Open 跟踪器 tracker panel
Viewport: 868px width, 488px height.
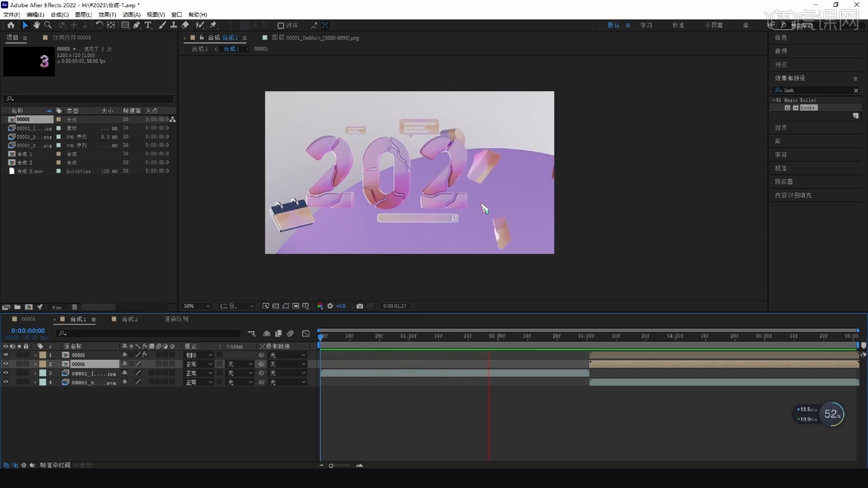(784, 182)
